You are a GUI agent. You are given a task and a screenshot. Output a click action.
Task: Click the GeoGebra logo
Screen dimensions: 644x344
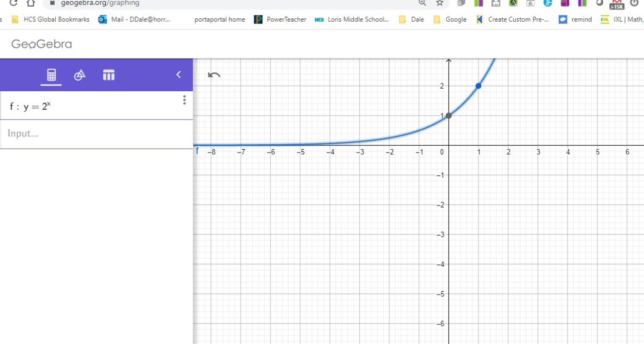[x=42, y=44]
